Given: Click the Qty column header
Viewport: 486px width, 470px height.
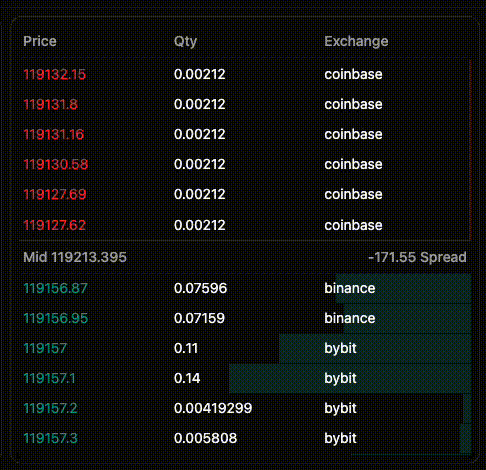Looking at the screenshot, I should click(x=185, y=42).
